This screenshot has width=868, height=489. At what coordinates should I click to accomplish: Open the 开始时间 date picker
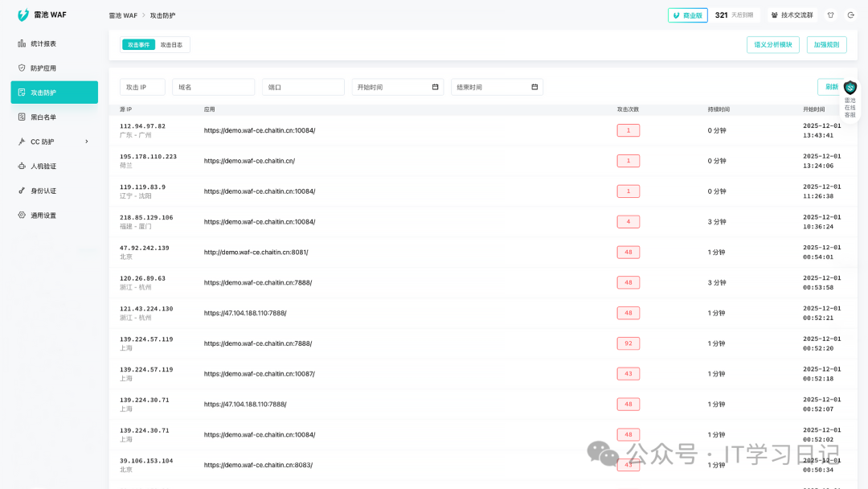click(x=435, y=87)
